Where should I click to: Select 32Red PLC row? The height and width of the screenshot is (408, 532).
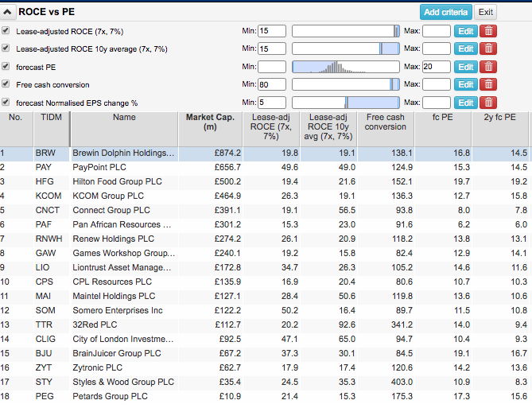[x=264, y=324]
